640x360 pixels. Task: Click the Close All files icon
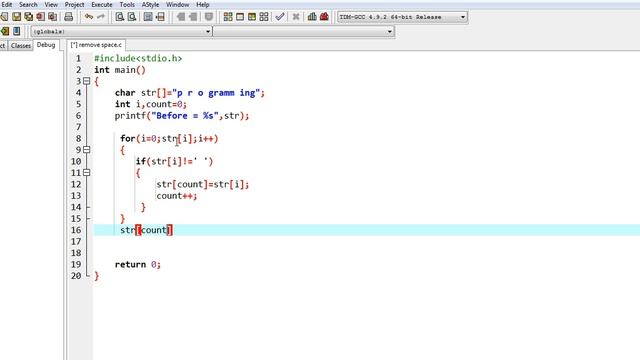point(53,17)
